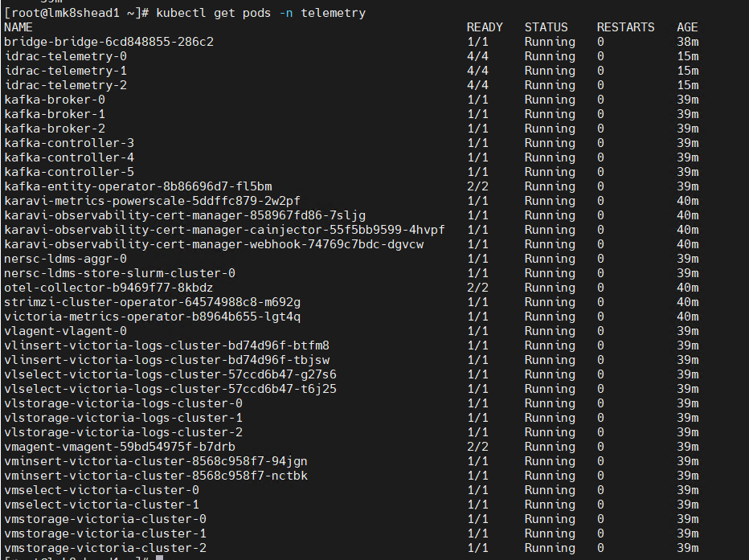Select pod vminsert-victoria-cluster-8568c958f7-nctbk

pos(156,476)
